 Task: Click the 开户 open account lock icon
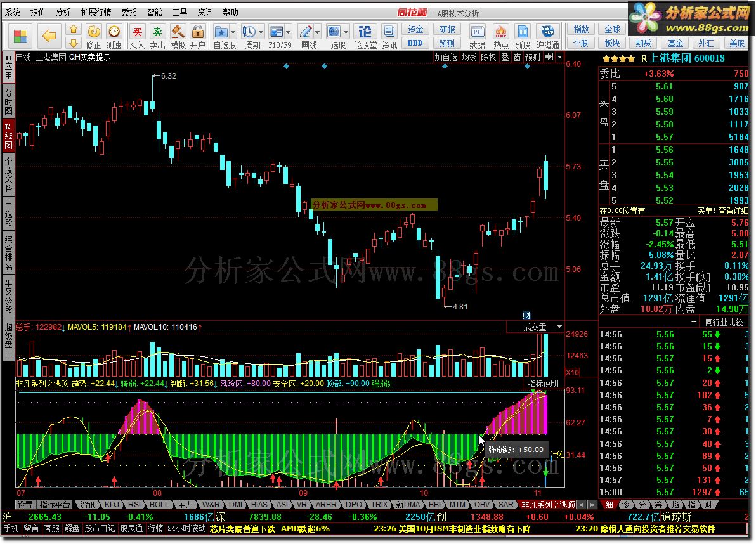pos(198,37)
